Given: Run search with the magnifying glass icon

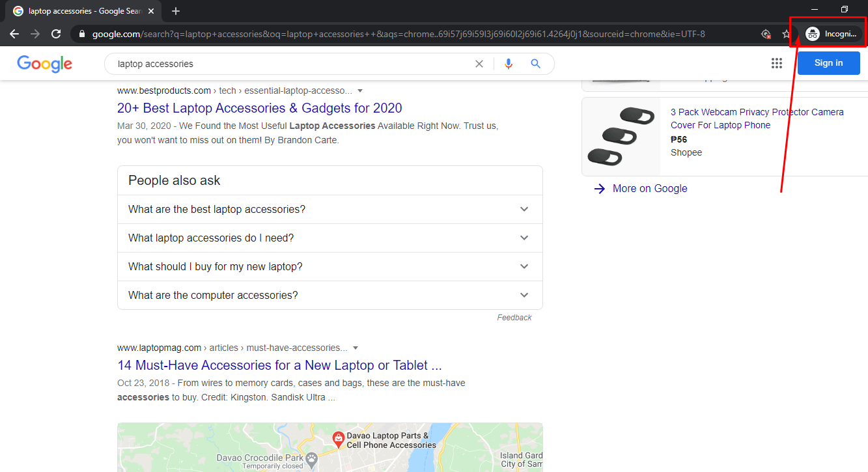Looking at the screenshot, I should [535, 64].
